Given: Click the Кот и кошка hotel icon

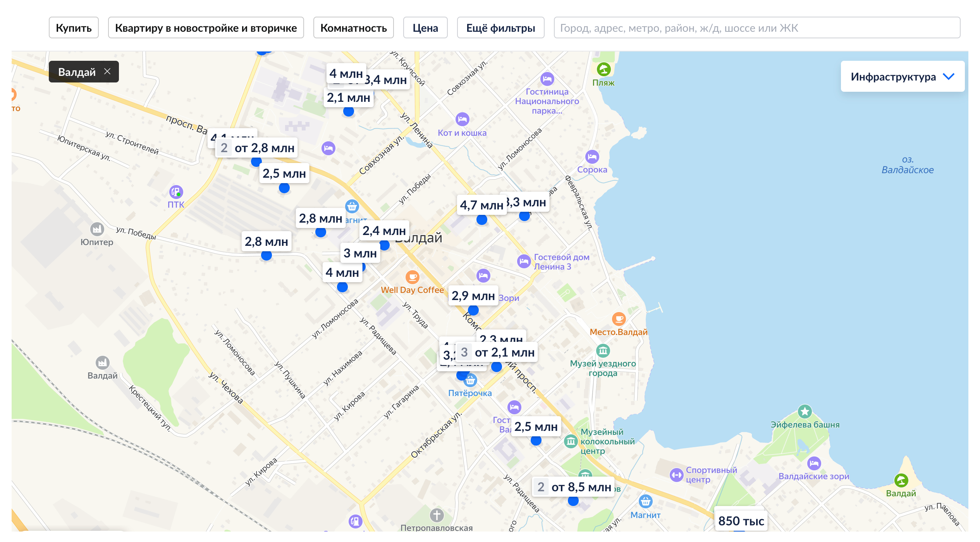Looking at the screenshot, I should [x=462, y=119].
